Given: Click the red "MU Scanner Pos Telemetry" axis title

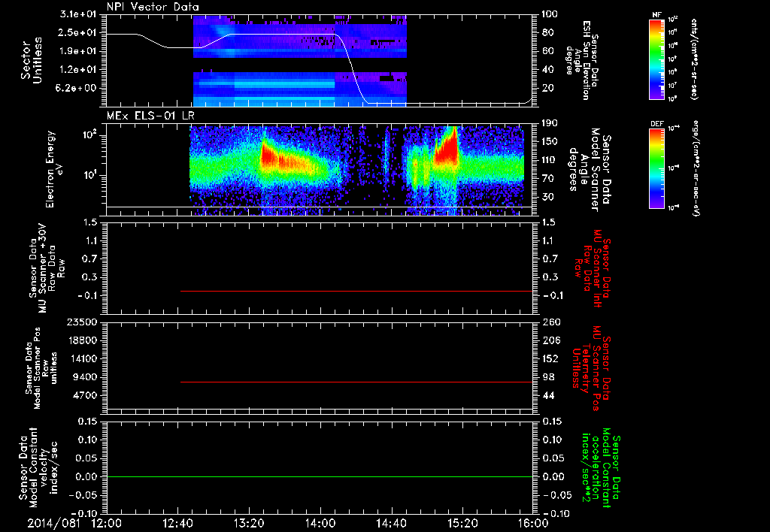Looking at the screenshot, I should [591, 368].
